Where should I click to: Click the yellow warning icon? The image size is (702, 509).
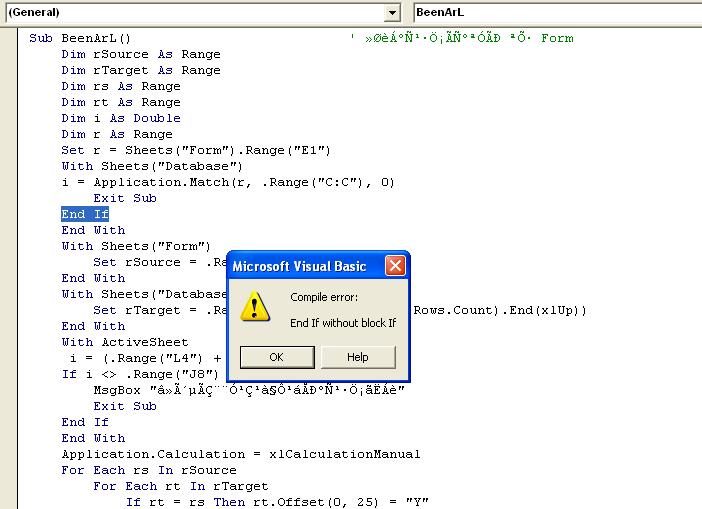(257, 307)
